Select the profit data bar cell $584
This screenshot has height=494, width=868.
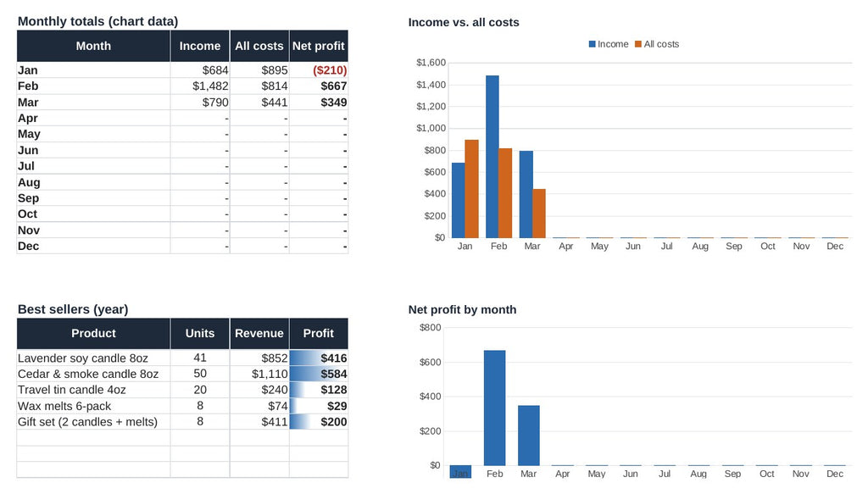pos(319,374)
